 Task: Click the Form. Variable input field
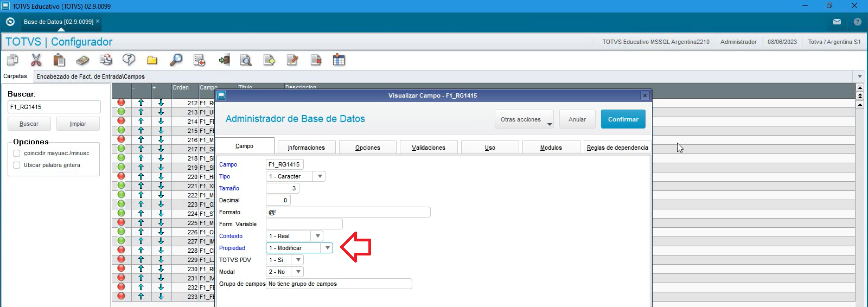304,224
